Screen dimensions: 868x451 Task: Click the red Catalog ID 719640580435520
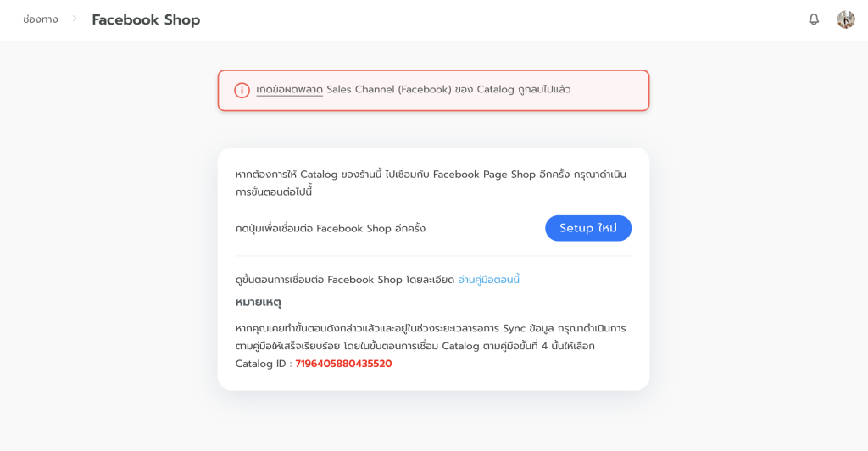click(343, 364)
